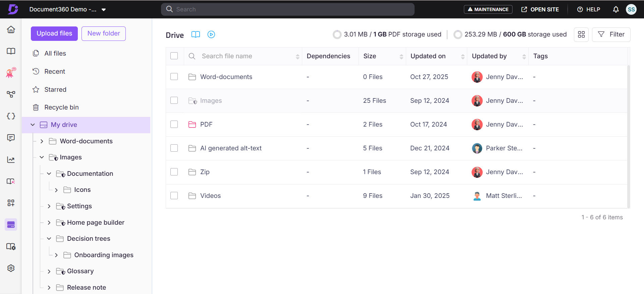Viewport: 644px width, 294px height.
Task: Click the PDF folder icon in table
Action: [192, 125]
